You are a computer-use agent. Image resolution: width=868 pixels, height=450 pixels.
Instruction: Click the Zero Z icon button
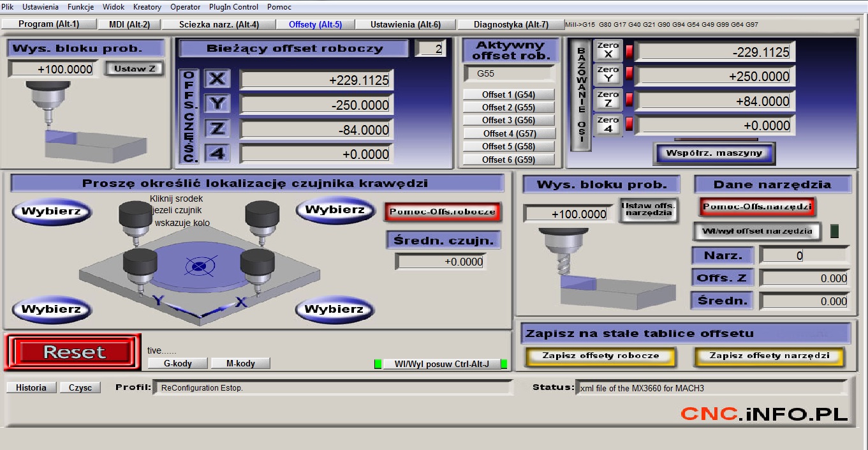[x=608, y=100]
